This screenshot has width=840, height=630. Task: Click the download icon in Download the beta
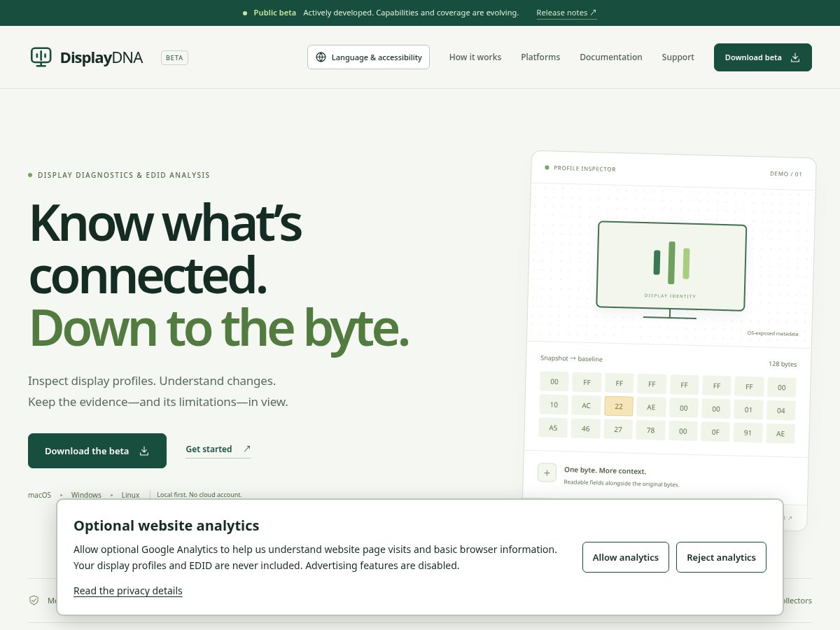click(x=144, y=451)
